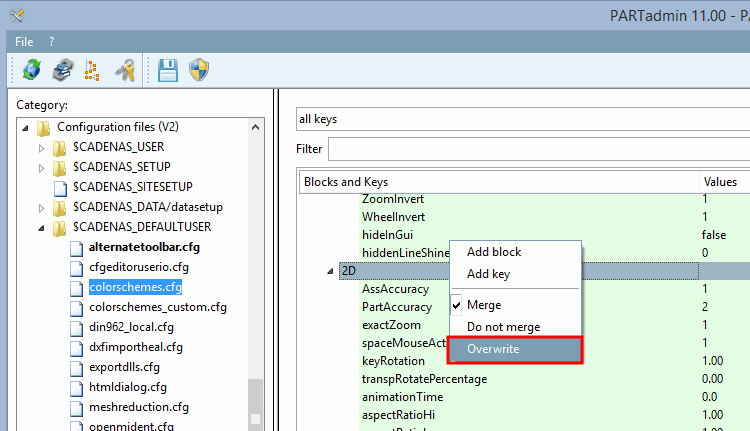
Task: Click the globe refresh toolbar icon
Action: coord(32,70)
